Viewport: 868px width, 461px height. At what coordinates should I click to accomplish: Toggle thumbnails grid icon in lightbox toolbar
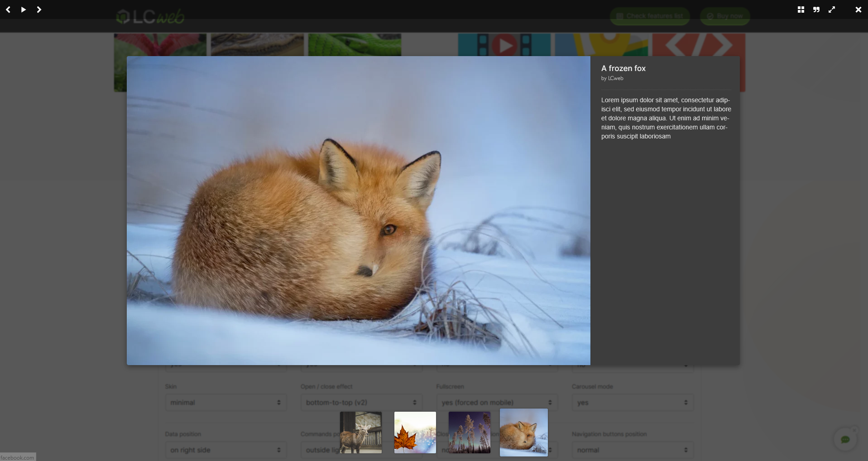click(801, 10)
